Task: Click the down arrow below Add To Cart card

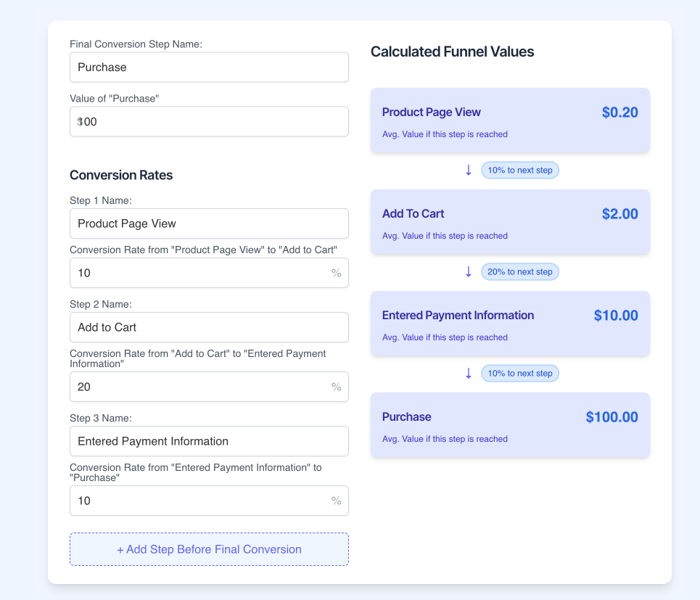Action: click(x=469, y=272)
